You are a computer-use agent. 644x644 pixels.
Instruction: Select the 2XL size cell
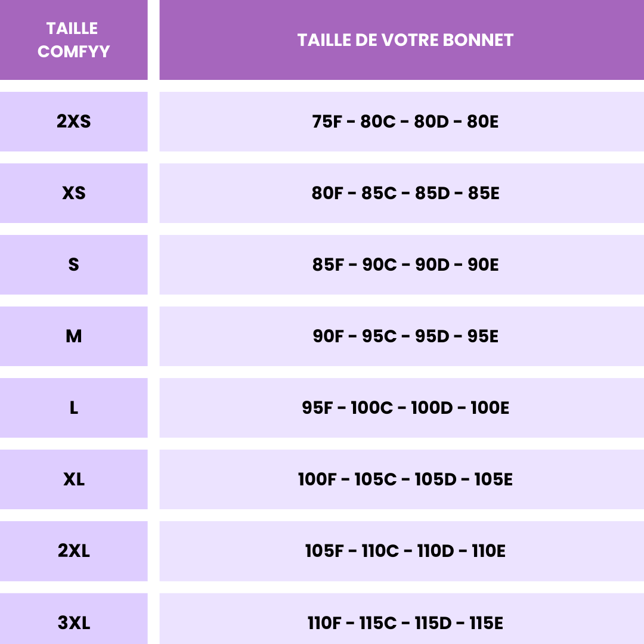coord(73,551)
